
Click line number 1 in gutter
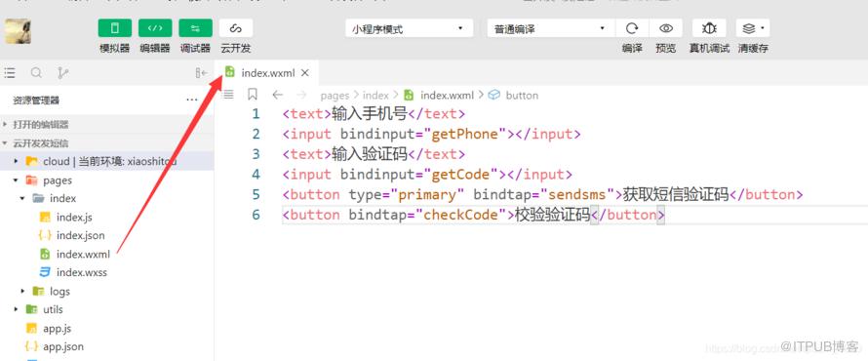pos(256,114)
